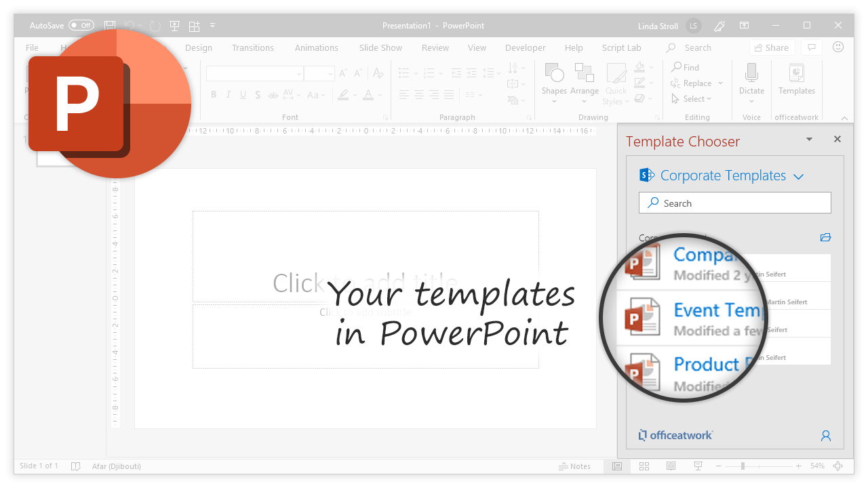
Task: Click the Undo arrow in quick access toolbar
Action: 131,26
